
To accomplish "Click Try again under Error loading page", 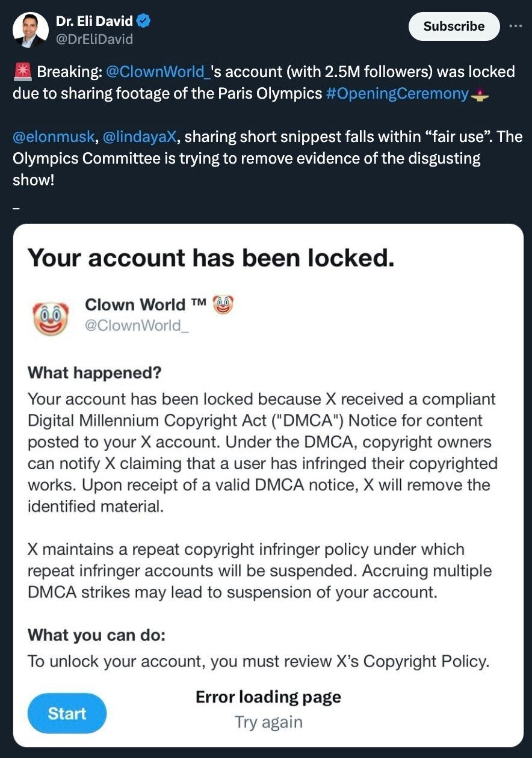I will [x=268, y=722].
